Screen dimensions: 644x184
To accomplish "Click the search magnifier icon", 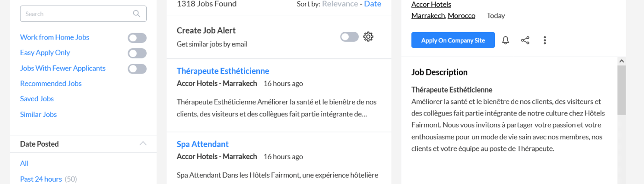I will point(137,14).
